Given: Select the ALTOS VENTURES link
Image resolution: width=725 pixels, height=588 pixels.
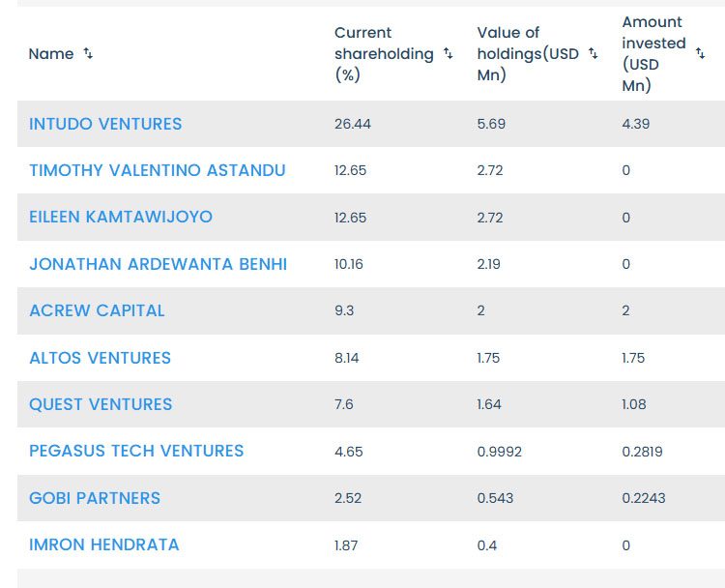Looking at the screenshot, I should pos(100,358).
